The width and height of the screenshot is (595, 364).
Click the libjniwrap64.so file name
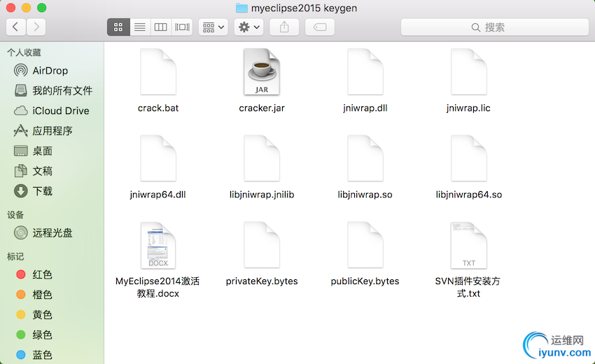[x=469, y=195]
